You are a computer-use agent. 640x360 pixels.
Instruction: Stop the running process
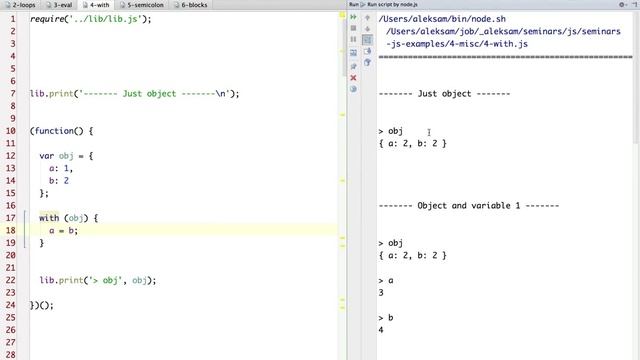coord(353,28)
